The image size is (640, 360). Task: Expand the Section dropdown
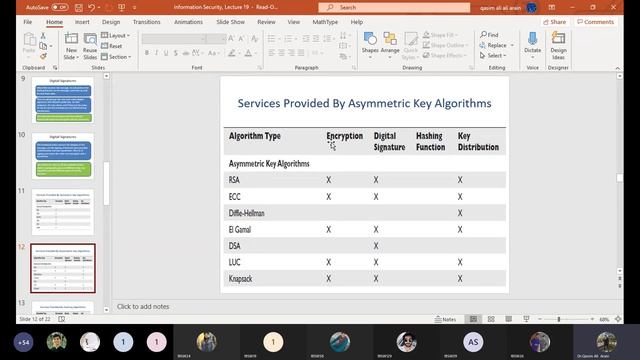pos(116,57)
